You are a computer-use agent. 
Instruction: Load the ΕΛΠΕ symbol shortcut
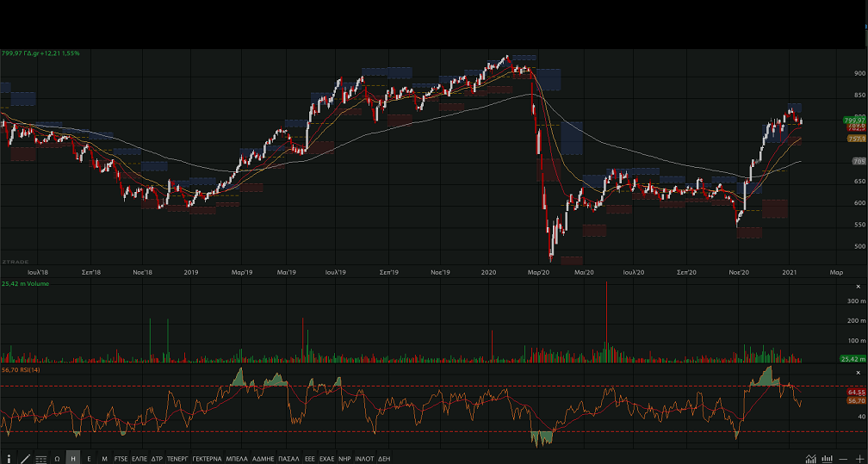click(x=139, y=459)
